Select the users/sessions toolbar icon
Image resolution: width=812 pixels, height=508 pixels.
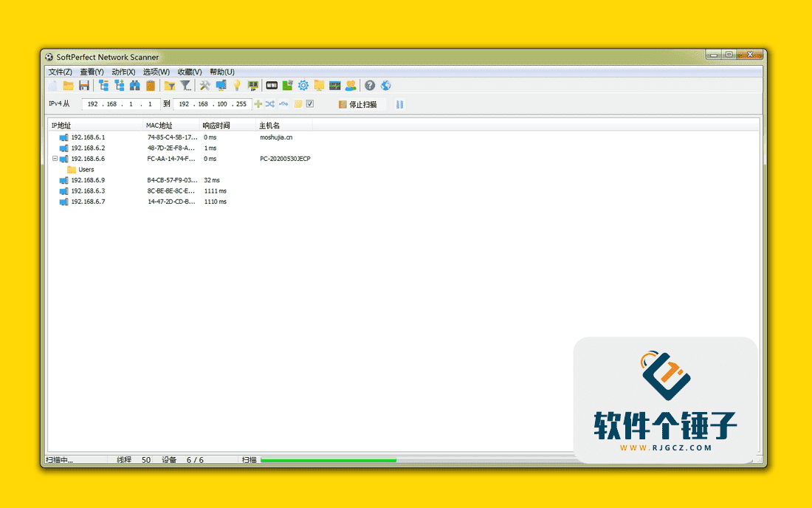tap(350, 85)
